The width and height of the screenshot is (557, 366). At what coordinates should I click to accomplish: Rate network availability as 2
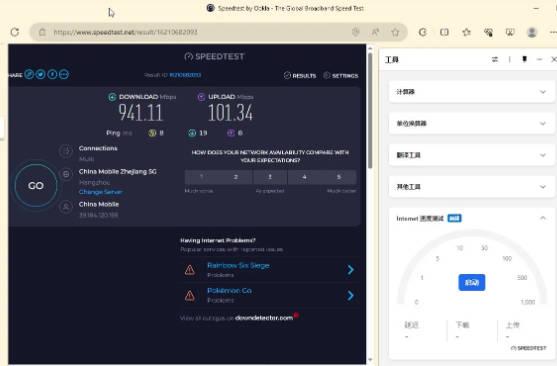(236, 177)
